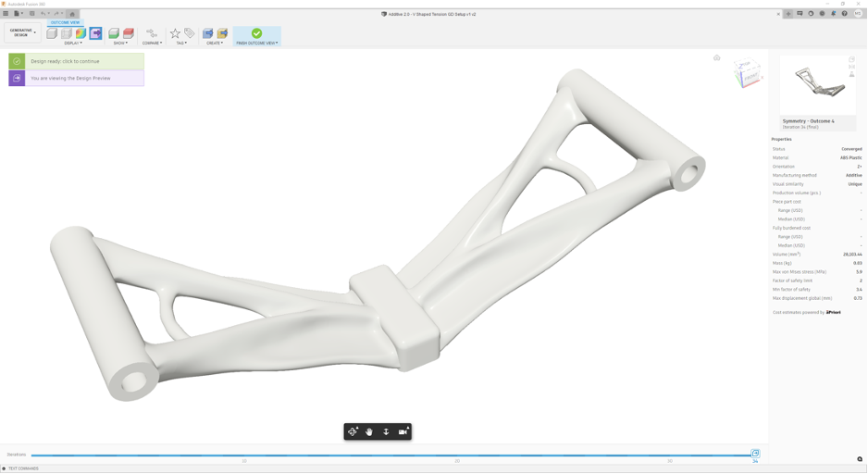Click iteration 30 mark on the slider

pyautogui.click(x=670, y=461)
